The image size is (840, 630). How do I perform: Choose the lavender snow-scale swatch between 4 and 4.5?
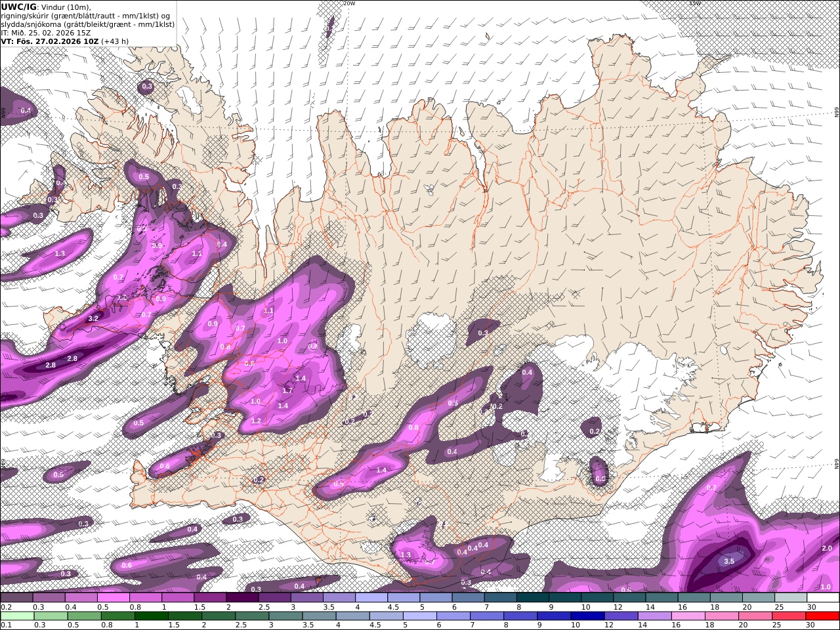click(372, 597)
